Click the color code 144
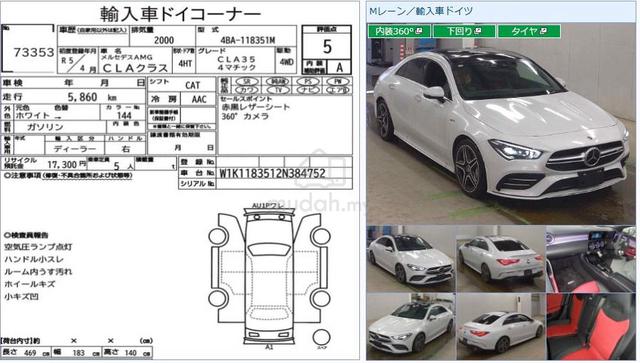 (x=124, y=116)
